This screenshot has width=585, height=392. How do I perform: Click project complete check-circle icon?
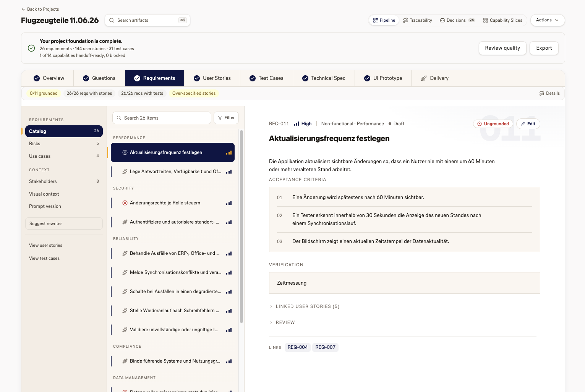32,48
